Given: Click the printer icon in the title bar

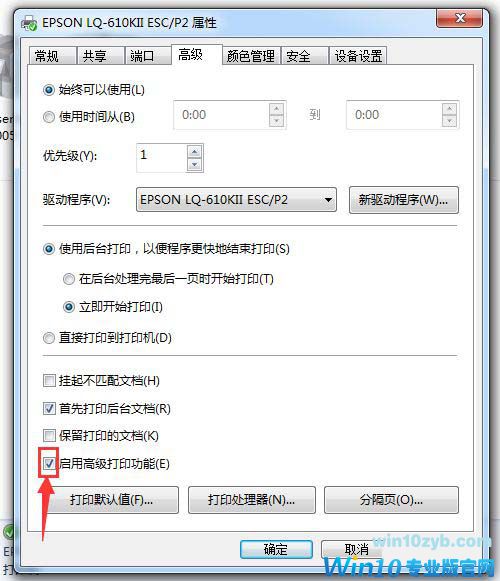Looking at the screenshot, I should click(29, 23).
